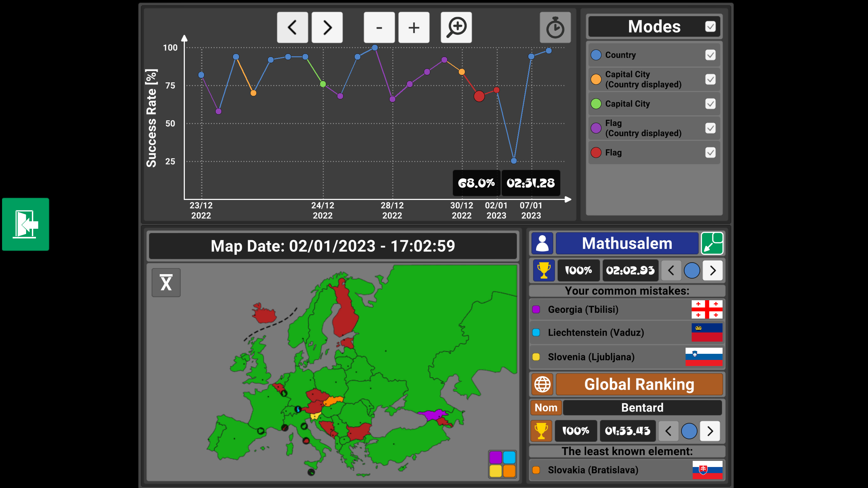Go to previous mode in global ranking row

pos(668,431)
